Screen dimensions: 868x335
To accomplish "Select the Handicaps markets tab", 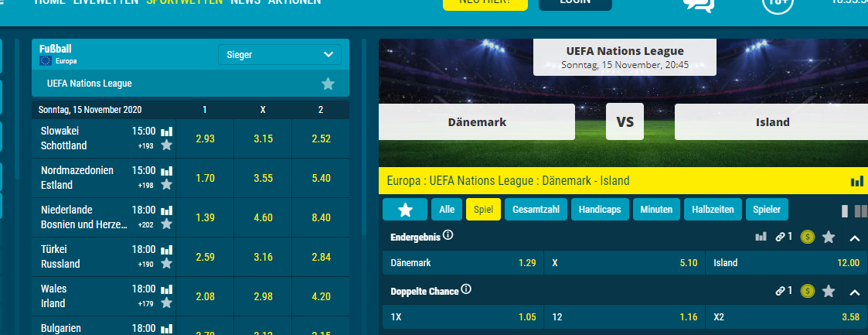I will (x=600, y=210).
